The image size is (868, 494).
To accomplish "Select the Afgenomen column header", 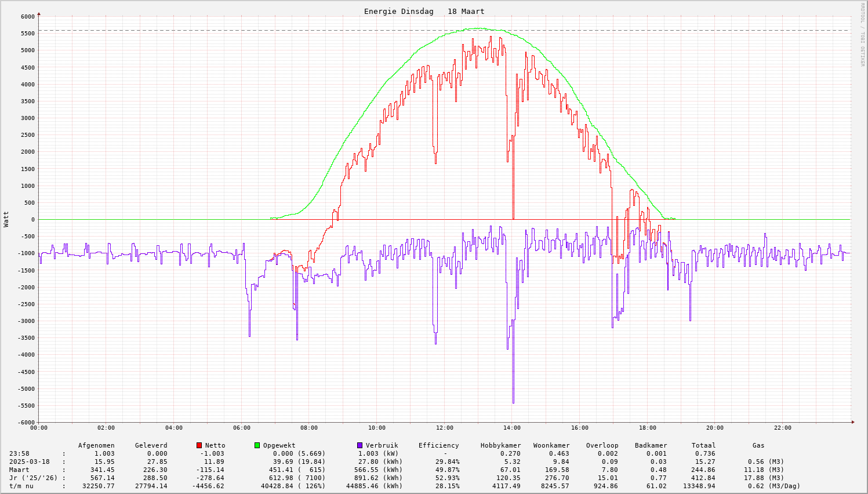I will pos(96,445).
